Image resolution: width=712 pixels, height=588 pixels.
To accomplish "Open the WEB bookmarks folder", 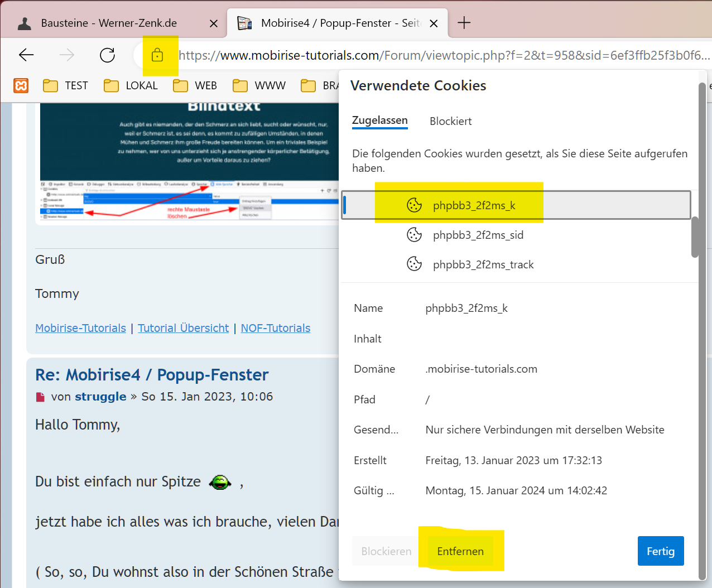I will pos(195,85).
